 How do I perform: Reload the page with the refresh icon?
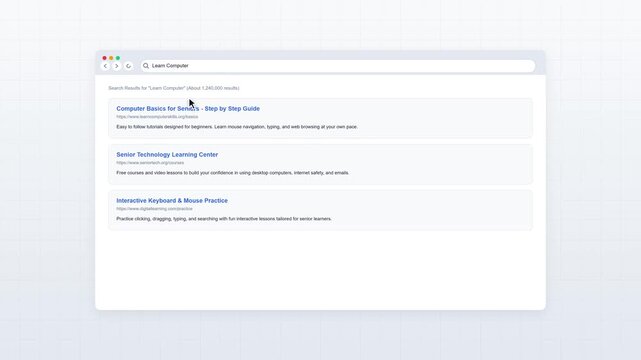click(x=128, y=66)
